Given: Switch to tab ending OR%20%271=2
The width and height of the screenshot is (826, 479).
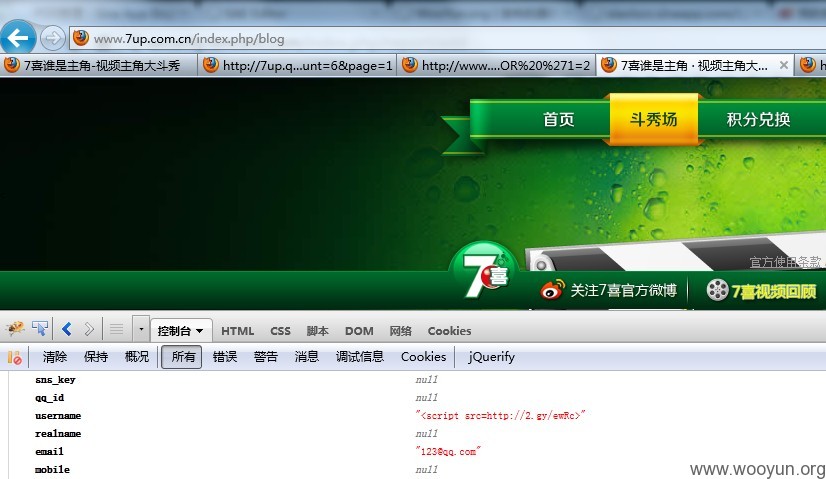Looking at the screenshot, I should [497, 65].
